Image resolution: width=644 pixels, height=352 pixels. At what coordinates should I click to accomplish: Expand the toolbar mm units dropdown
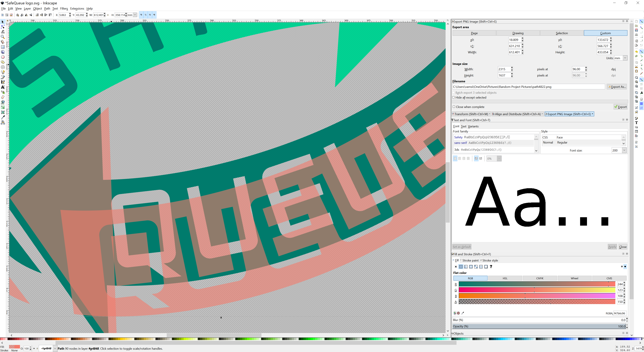click(135, 15)
